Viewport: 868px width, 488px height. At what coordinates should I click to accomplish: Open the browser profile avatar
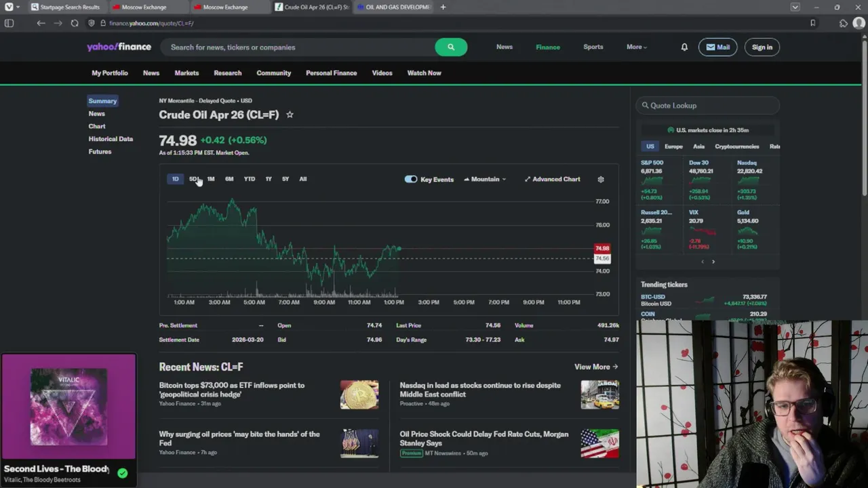pyautogui.click(x=859, y=23)
